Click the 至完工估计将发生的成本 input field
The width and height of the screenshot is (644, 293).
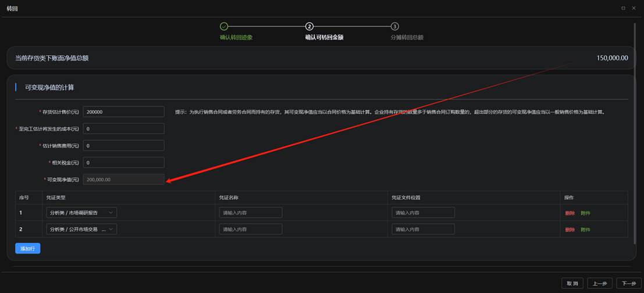pos(123,128)
